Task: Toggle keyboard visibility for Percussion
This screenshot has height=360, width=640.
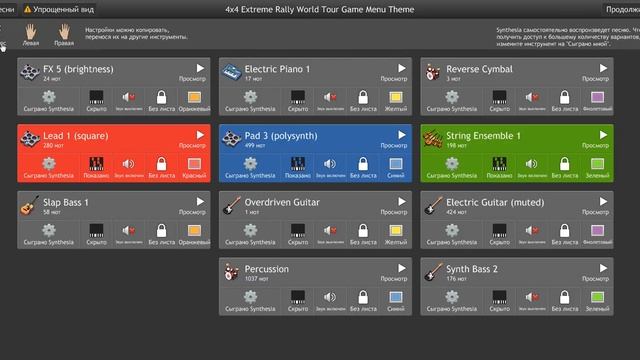Action: coord(298,297)
